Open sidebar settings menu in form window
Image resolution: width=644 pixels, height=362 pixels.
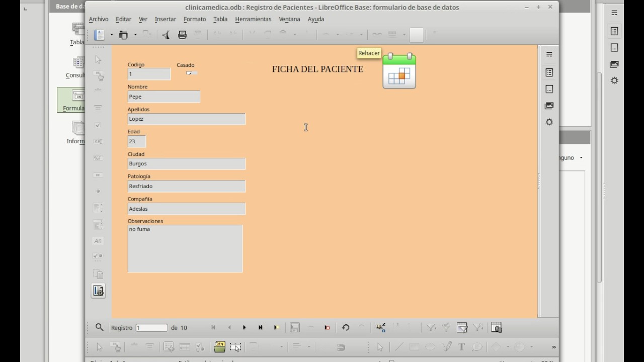coord(549,54)
